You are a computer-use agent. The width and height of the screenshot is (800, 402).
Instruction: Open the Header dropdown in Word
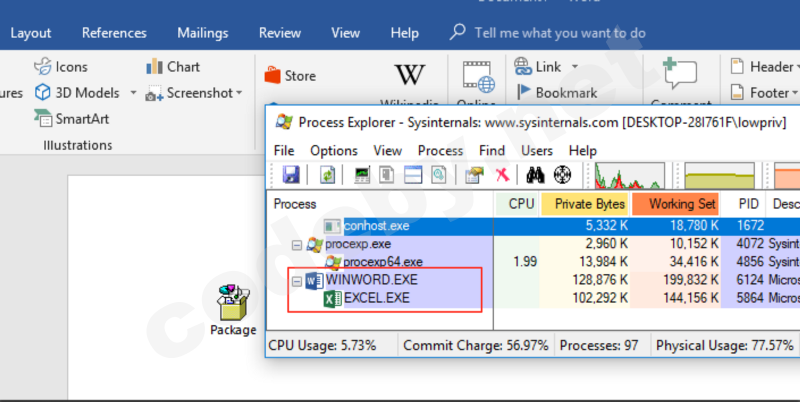click(764, 67)
